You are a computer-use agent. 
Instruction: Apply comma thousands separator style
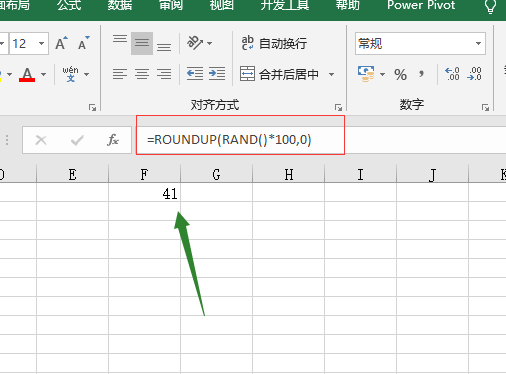[422, 74]
